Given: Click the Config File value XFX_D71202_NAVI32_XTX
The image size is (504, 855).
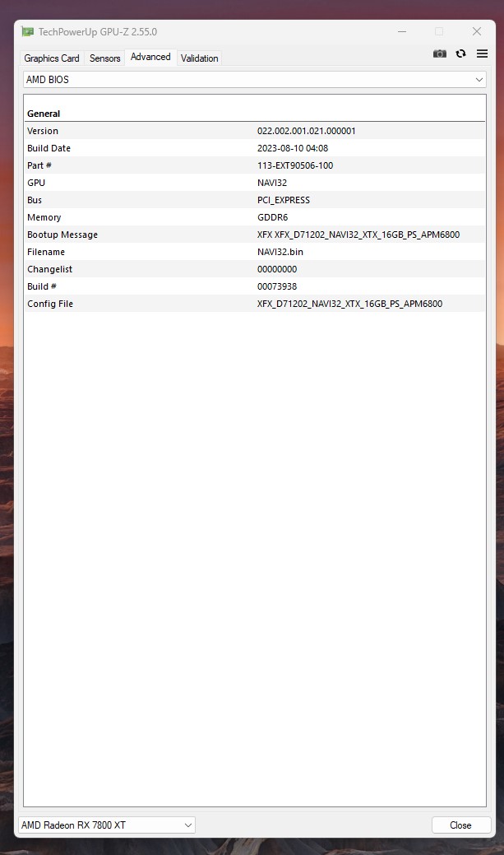Looking at the screenshot, I should 349,304.
